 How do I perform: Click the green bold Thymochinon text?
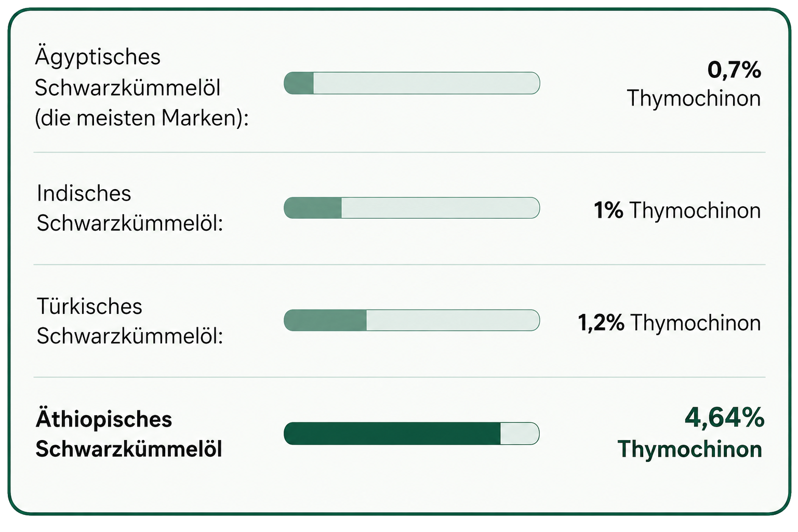690,449
